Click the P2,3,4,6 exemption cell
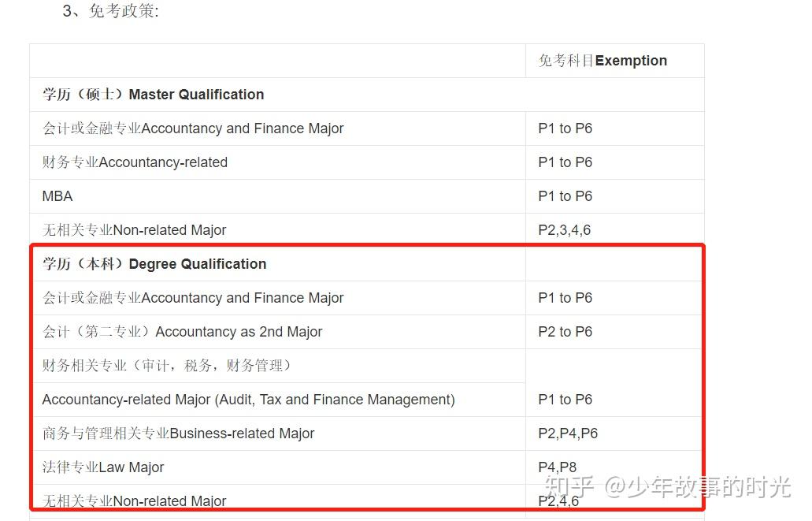The image size is (812, 521). tap(565, 229)
